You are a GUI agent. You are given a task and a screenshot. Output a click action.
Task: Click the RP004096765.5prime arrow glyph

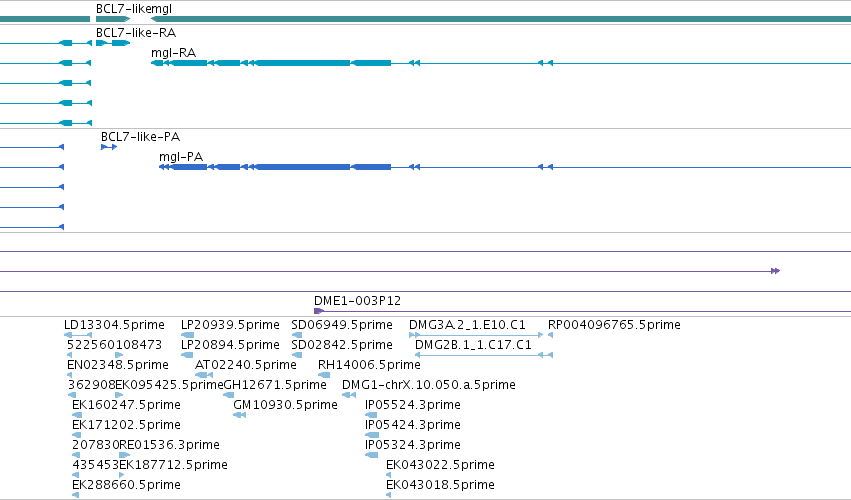pyautogui.click(x=550, y=335)
